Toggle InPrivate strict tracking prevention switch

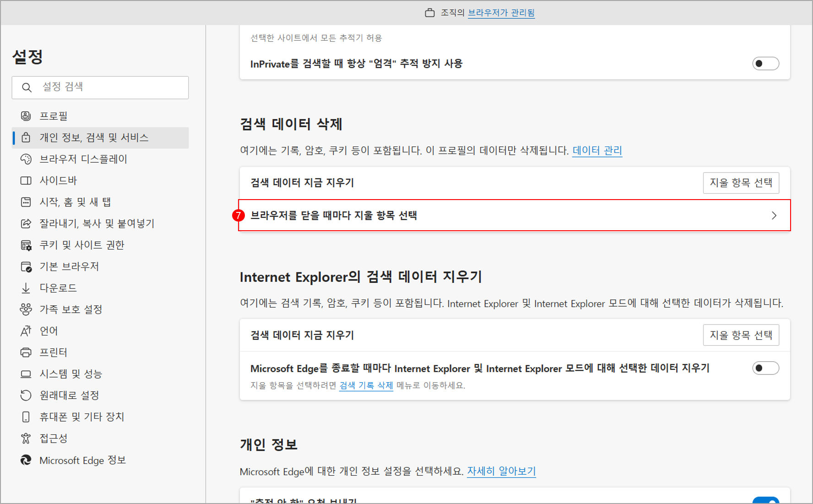tap(765, 64)
